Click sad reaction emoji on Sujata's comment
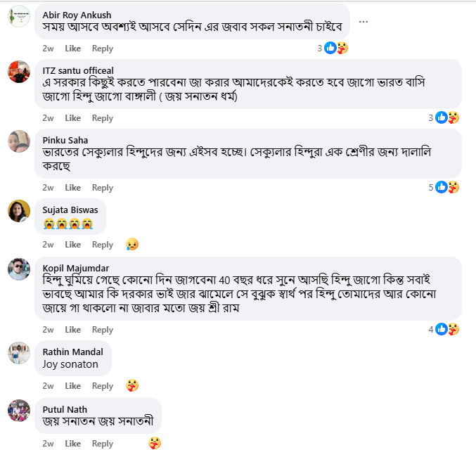This screenshot has width=476, height=450. pos(131,244)
